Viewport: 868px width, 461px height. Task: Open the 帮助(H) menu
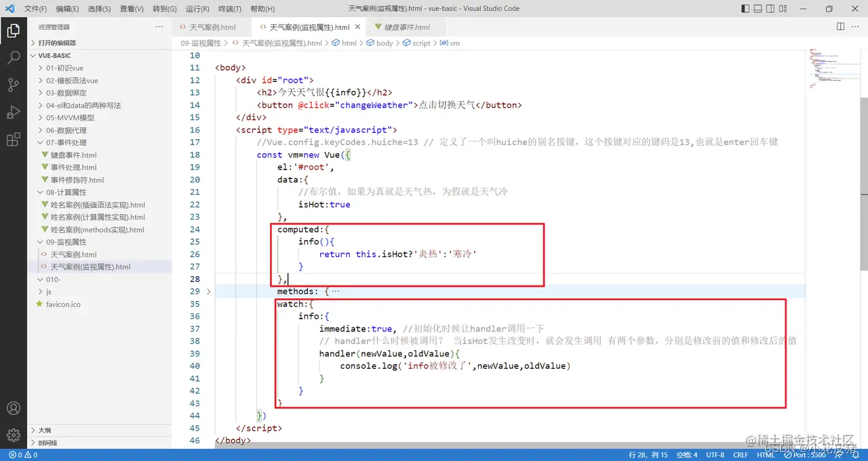coord(262,9)
